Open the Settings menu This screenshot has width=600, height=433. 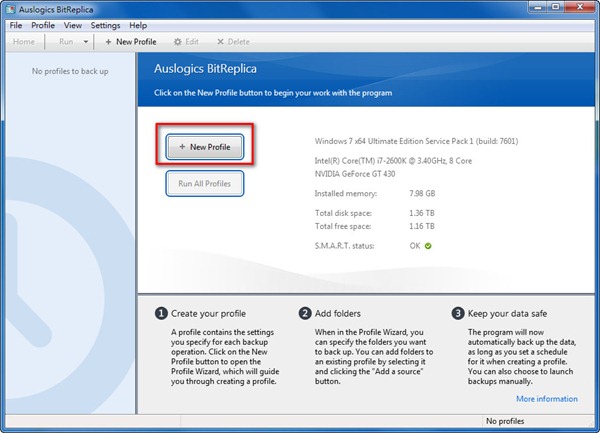click(105, 25)
